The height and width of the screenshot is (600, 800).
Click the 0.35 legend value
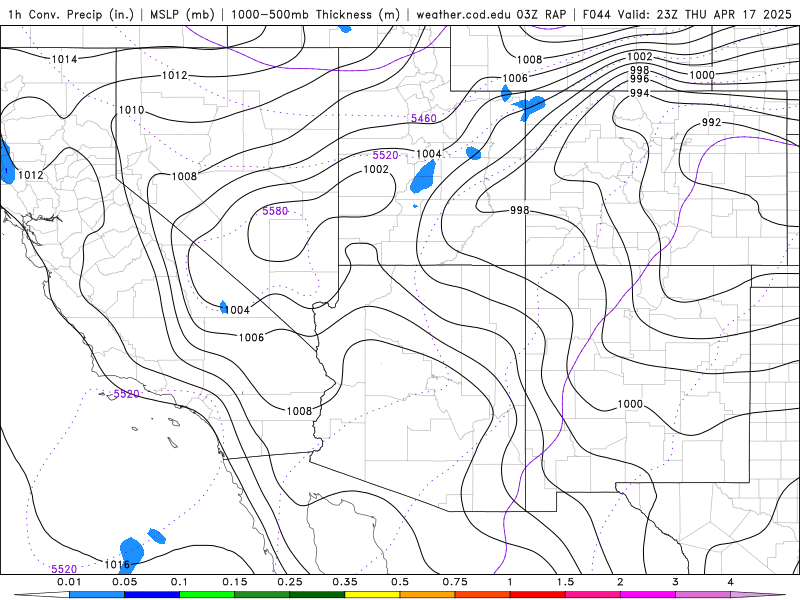point(345,582)
